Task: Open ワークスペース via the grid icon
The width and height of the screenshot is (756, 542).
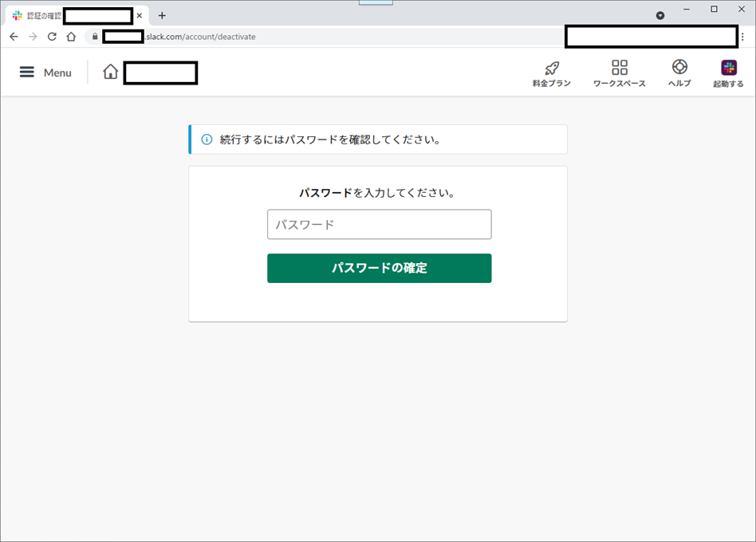Action: click(620, 68)
